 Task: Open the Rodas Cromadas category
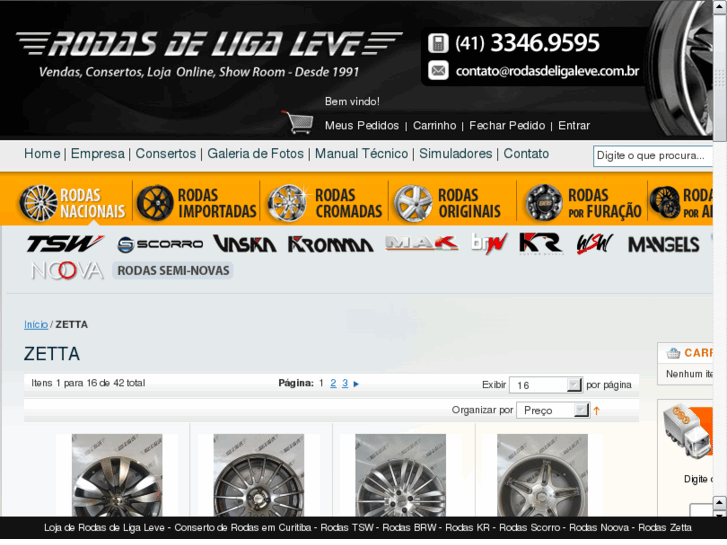point(325,203)
